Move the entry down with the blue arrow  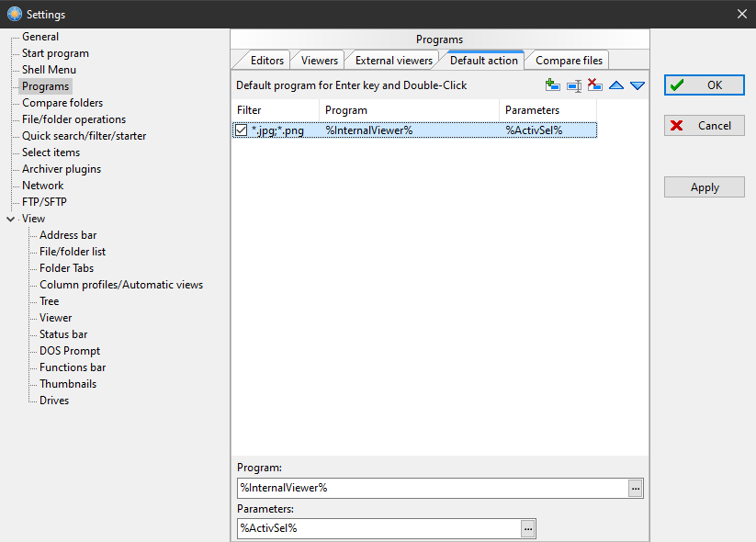click(638, 85)
